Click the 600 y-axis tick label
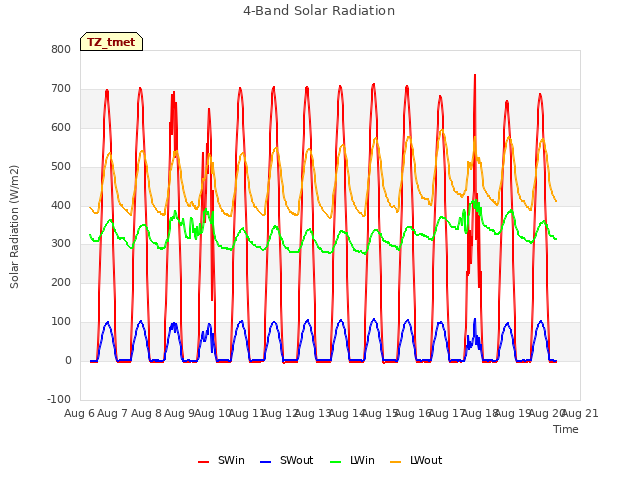The width and height of the screenshot is (640, 480). 61,127
